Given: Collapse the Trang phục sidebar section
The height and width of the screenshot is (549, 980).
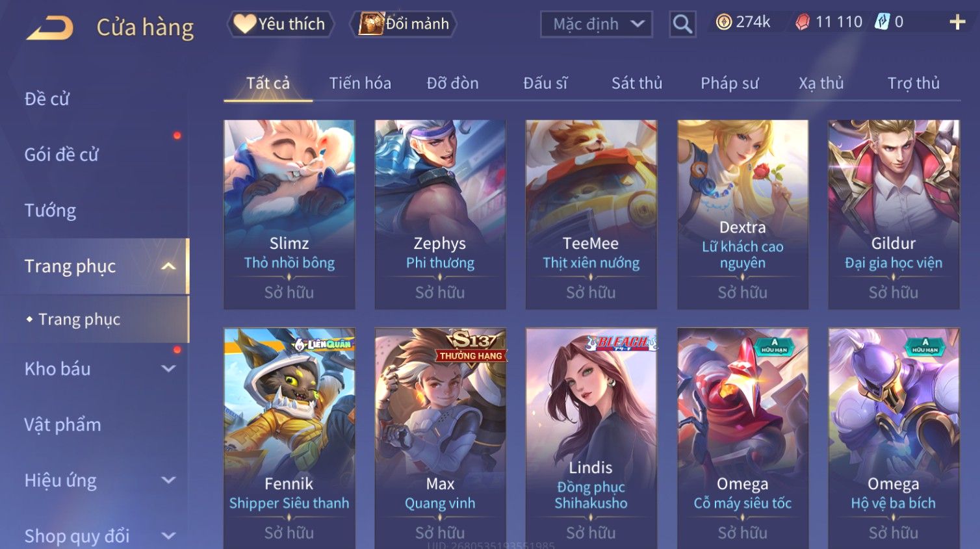Looking at the screenshot, I should coord(168,266).
